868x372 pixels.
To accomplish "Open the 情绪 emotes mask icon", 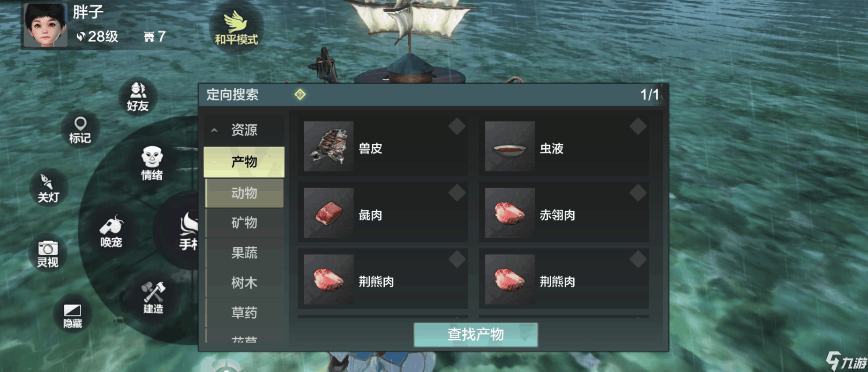I will (x=152, y=163).
